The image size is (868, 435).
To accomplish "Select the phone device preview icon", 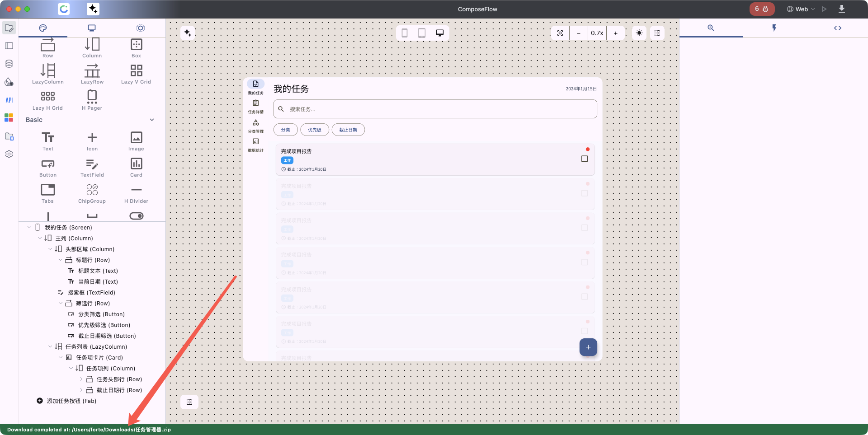I will tap(405, 33).
